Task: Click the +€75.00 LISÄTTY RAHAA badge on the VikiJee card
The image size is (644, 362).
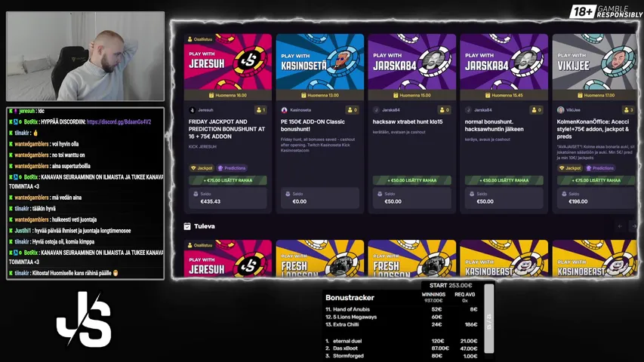Action: pyautogui.click(x=596, y=180)
